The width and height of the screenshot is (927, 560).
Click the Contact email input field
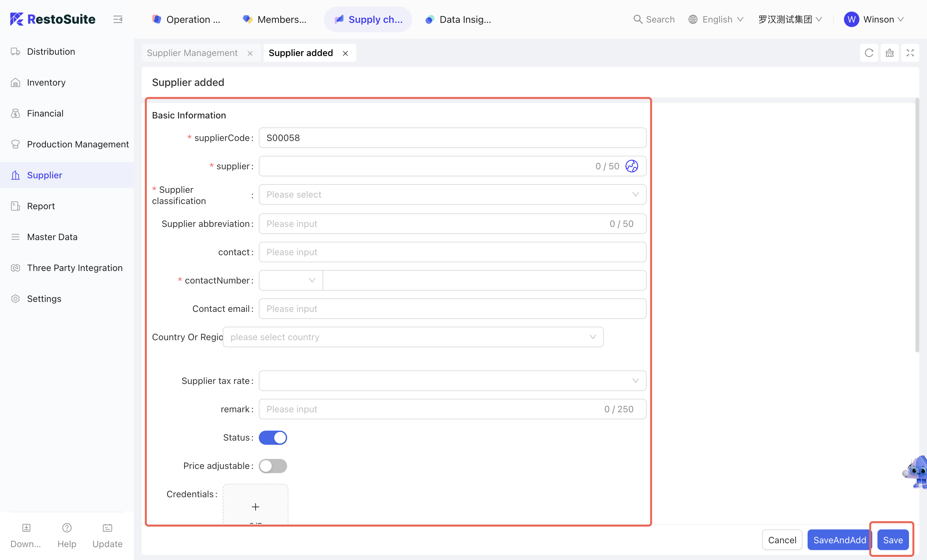coord(452,308)
